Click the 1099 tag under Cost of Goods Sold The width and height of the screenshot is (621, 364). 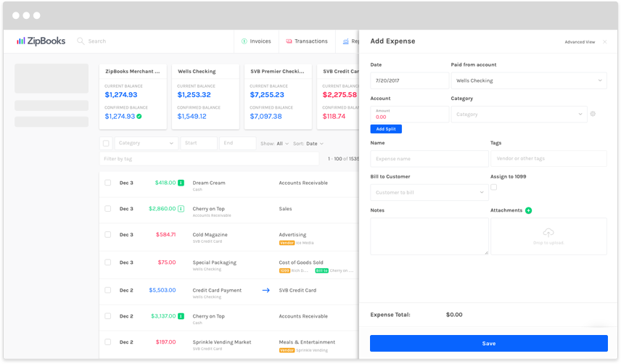point(284,270)
